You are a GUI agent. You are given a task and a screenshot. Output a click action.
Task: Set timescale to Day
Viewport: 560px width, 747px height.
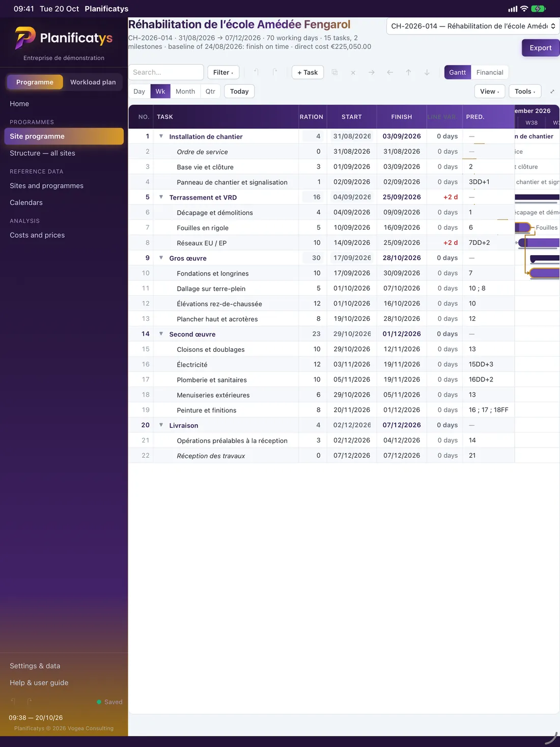[139, 91]
